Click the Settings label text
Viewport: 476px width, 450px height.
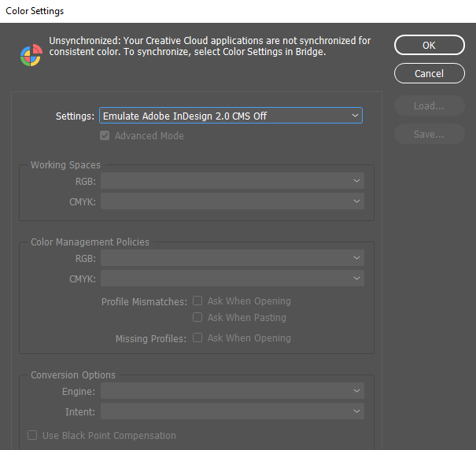[x=75, y=116]
